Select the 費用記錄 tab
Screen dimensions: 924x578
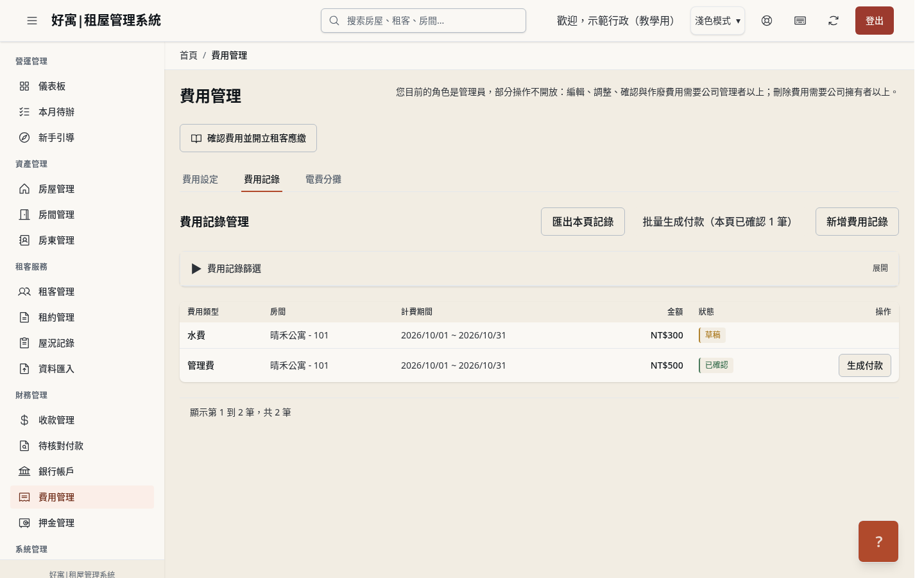[262, 179]
